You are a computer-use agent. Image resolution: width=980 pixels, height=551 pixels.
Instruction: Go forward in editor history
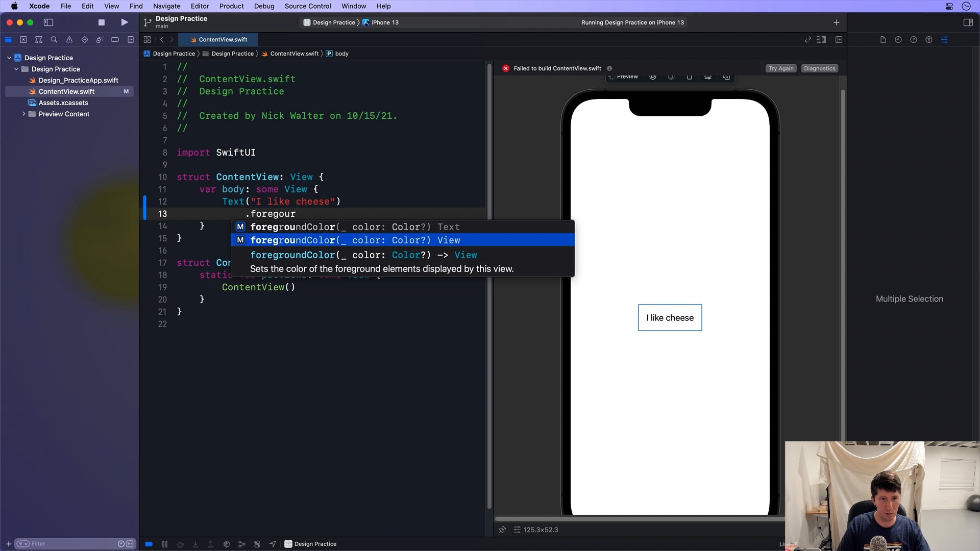pyautogui.click(x=171, y=40)
